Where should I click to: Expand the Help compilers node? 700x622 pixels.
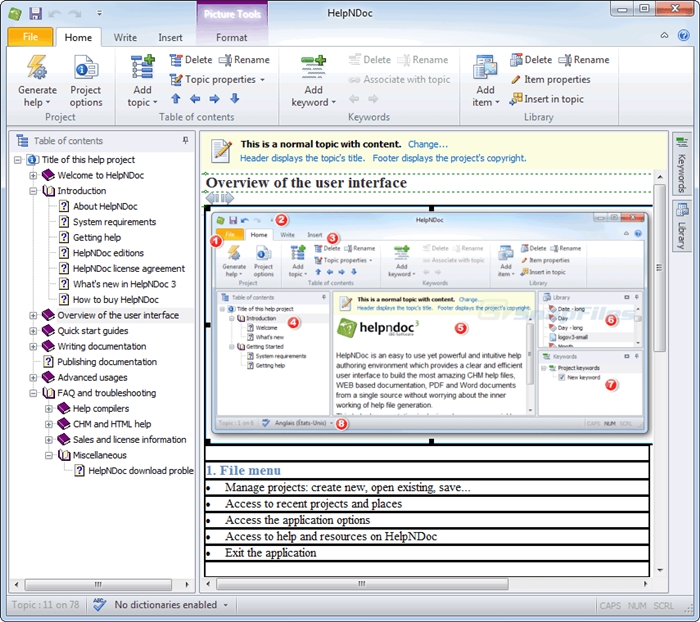coord(49,409)
